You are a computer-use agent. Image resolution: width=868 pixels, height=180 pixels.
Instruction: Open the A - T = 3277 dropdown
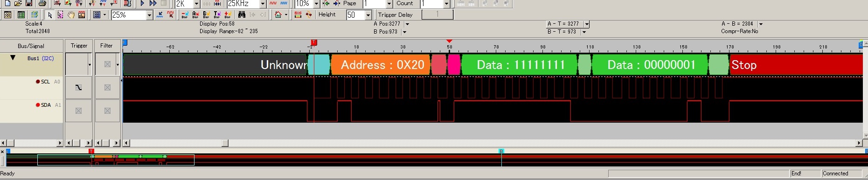pos(587,24)
